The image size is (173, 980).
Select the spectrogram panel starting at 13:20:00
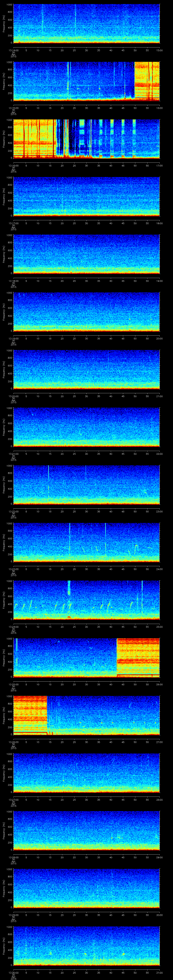pyautogui.click(x=87, y=370)
